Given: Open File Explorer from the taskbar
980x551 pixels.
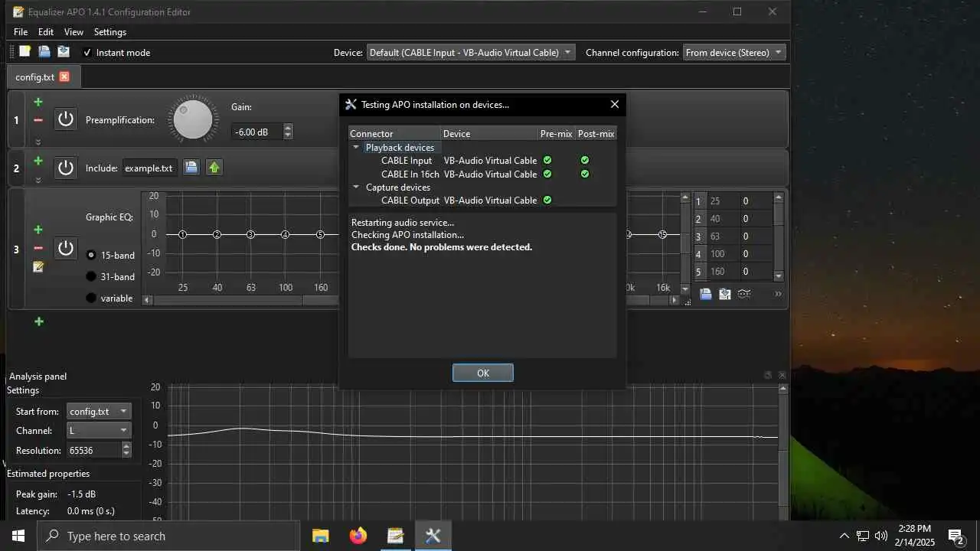Looking at the screenshot, I should pos(320,536).
